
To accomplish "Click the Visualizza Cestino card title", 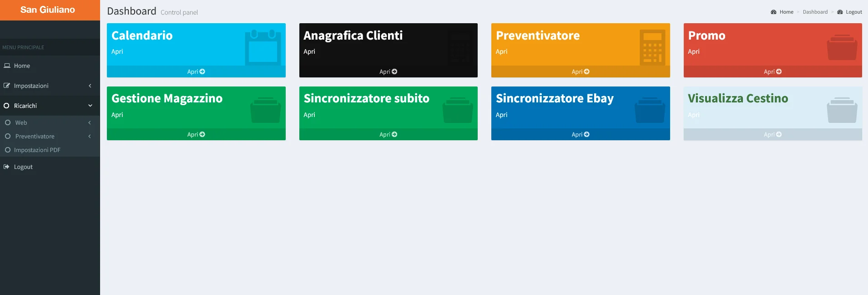I will (x=738, y=98).
